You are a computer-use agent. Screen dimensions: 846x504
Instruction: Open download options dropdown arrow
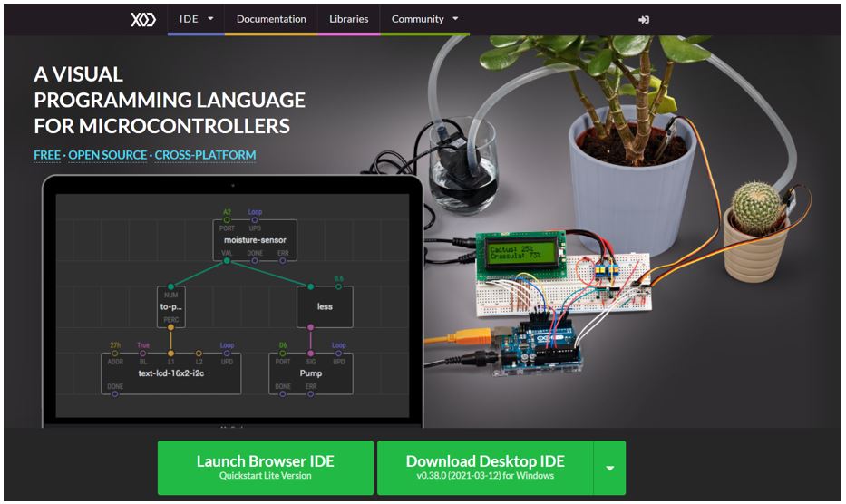(x=609, y=468)
